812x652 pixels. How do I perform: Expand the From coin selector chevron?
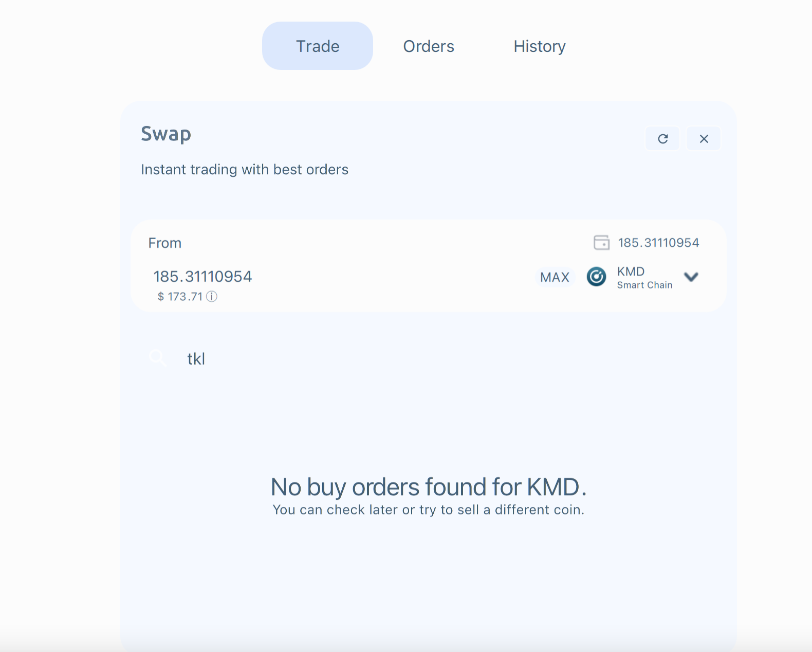point(691,277)
